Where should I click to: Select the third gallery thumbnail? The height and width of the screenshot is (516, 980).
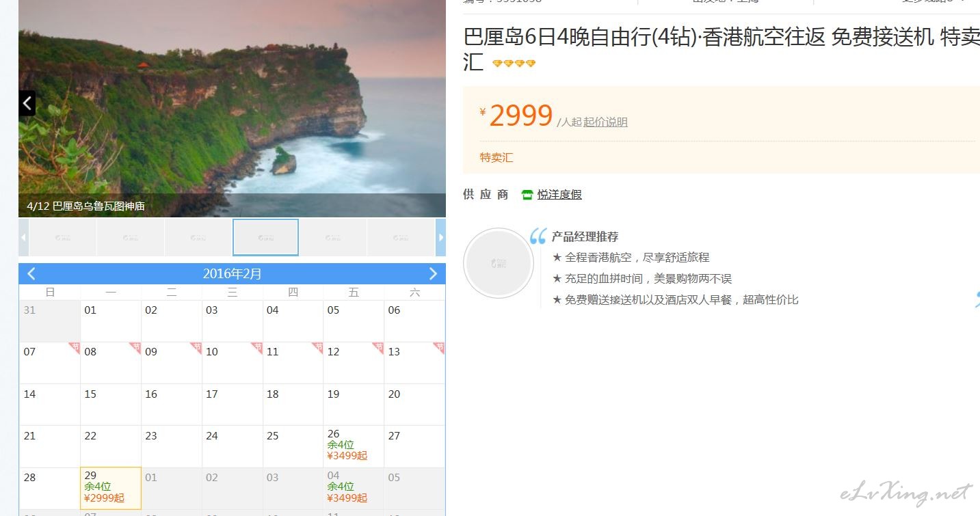coord(198,237)
